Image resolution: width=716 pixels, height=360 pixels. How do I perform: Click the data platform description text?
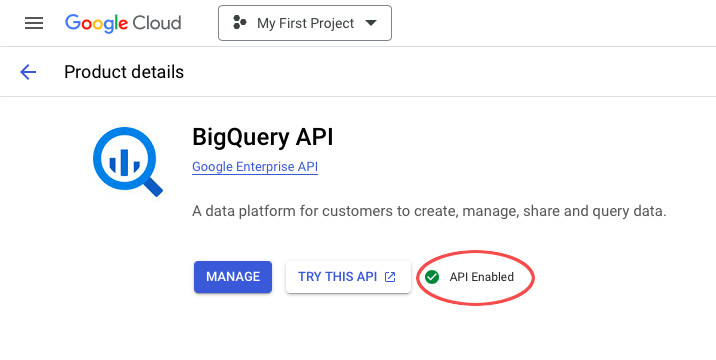(x=429, y=212)
